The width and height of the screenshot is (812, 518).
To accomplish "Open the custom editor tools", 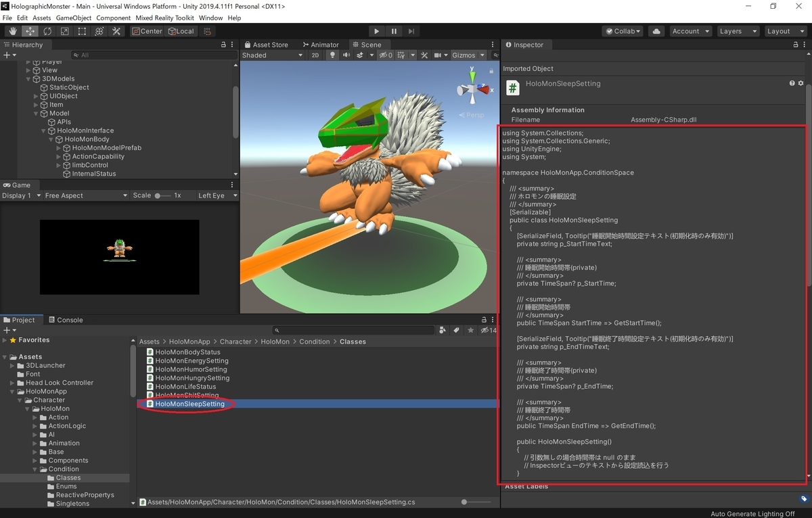I will coord(116,31).
